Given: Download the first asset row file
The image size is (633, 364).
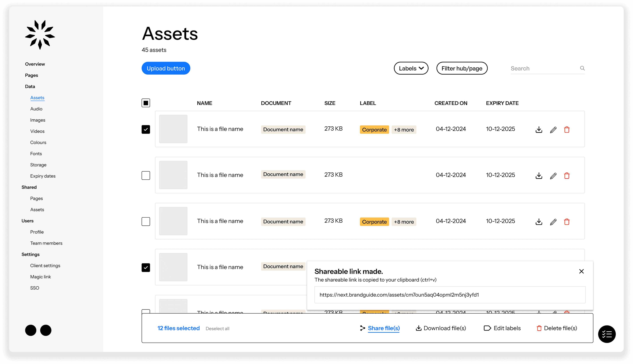Looking at the screenshot, I should [539, 130].
